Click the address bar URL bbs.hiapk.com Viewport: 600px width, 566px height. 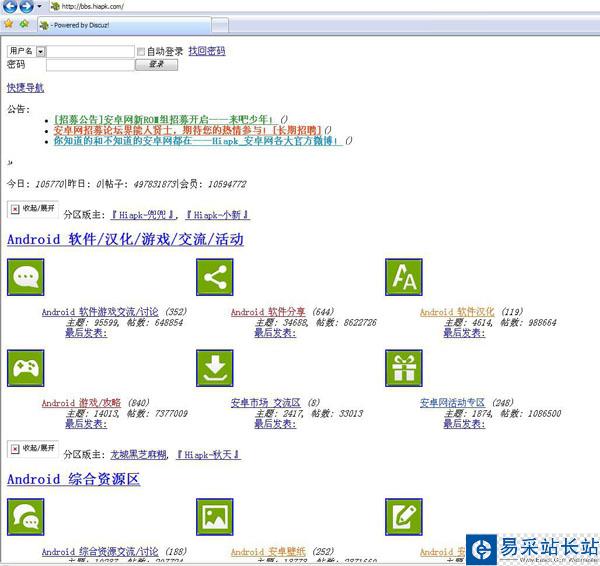(x=92, y=7)
